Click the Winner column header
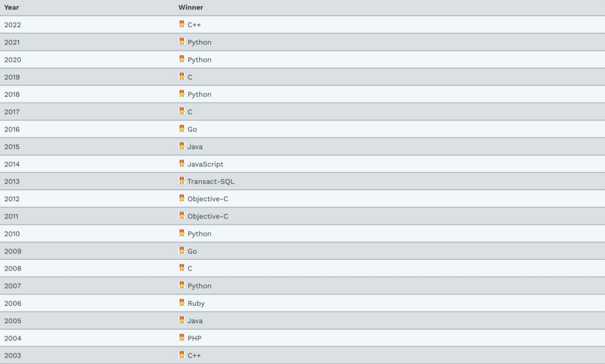The image size is (605, 364). (190, 7)
